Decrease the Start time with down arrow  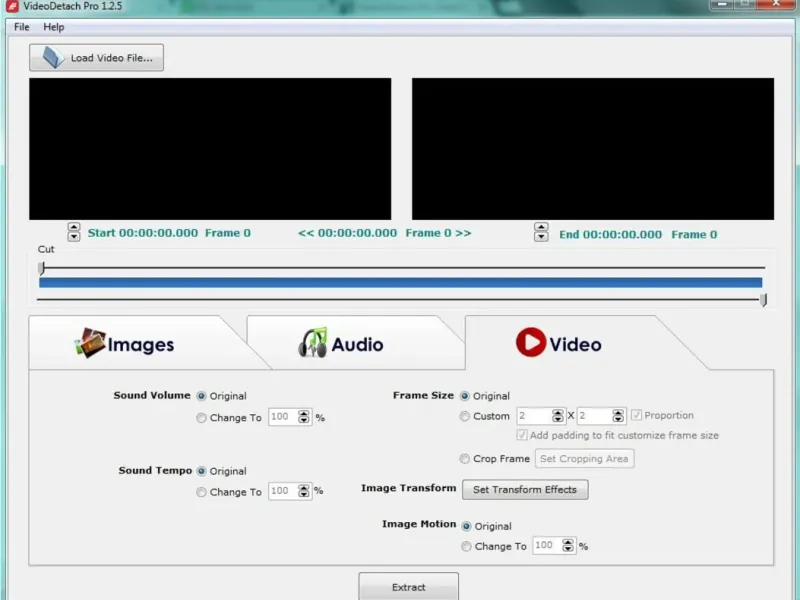click(74, 237)
